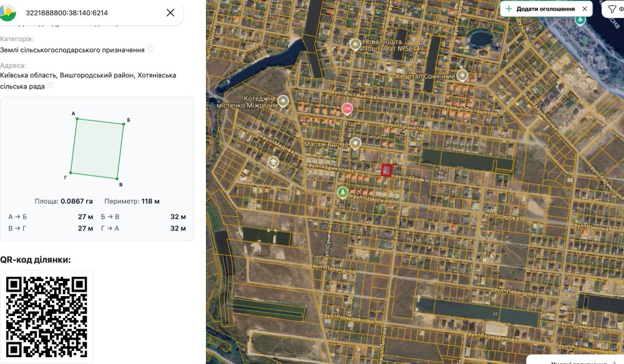This screenshot has width=624, height=364.
Task: Click the green park marker near вул. Широка
Action: (x=342, y=193)
